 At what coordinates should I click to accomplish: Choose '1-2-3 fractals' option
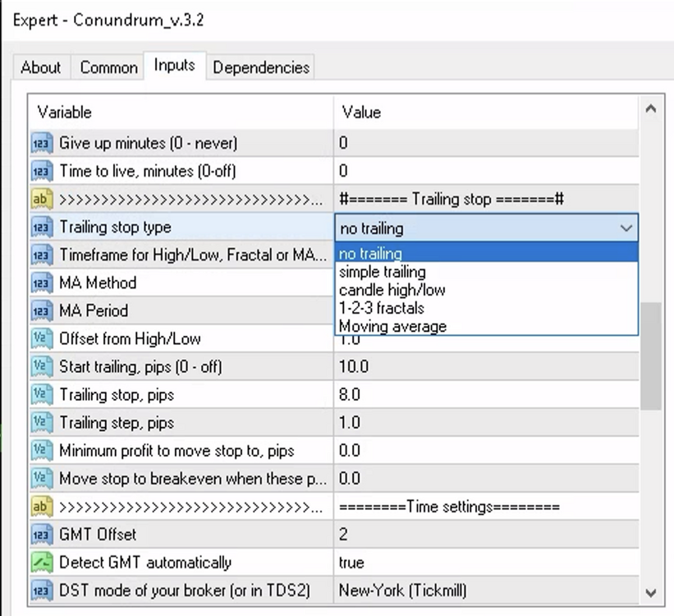[x=486, y=308]
